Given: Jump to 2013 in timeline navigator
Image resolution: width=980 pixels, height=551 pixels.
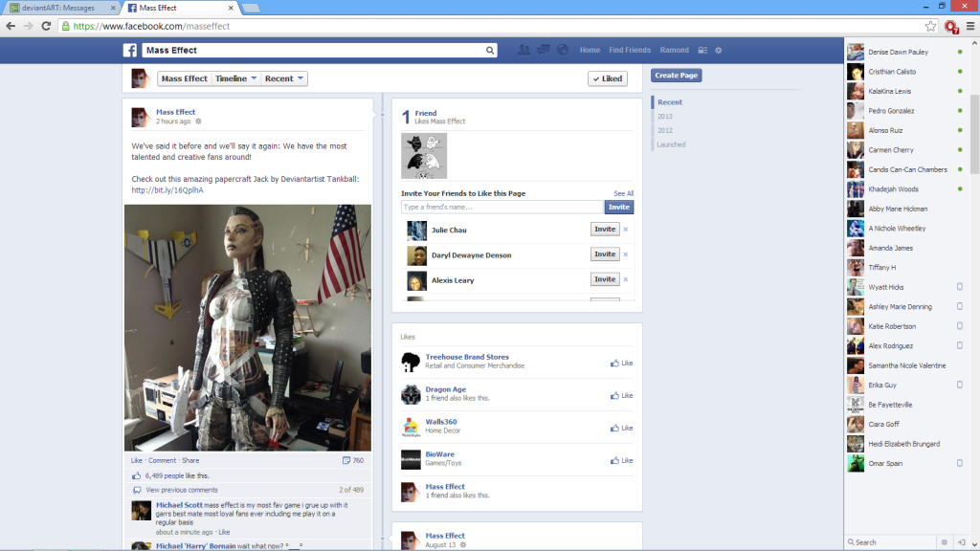Looking at the screenshot, I should pyautogui.click(x=665, y=116).
